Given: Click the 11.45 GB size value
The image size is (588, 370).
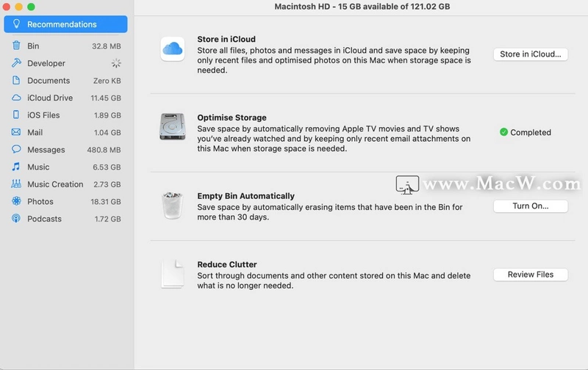Looking at the screenshot, I should tap(106, 98).
